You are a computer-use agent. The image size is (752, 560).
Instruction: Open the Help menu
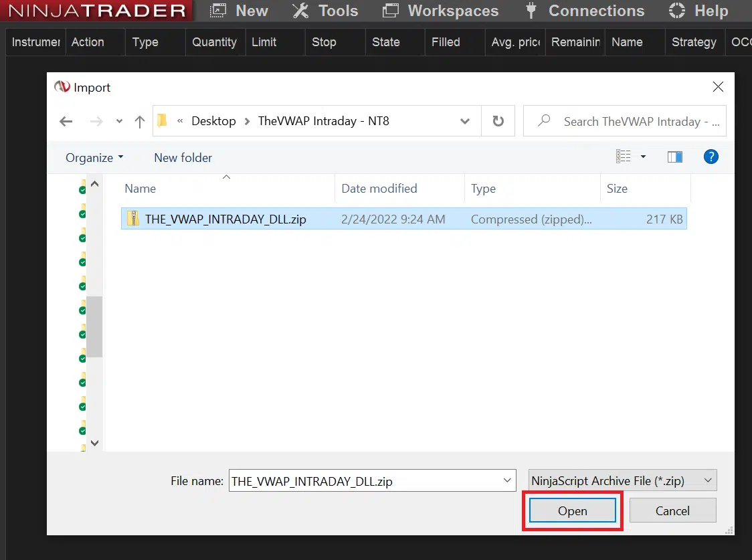click(x=698, y=11)
